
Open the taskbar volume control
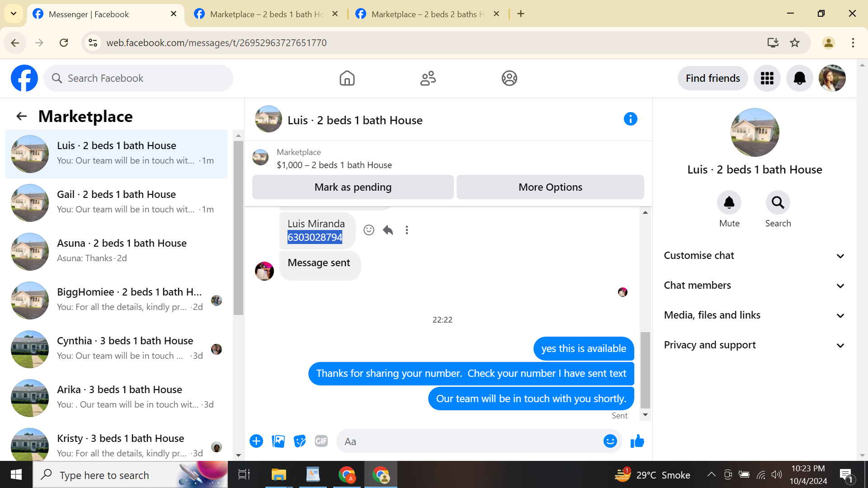click(x=777, y=474)
